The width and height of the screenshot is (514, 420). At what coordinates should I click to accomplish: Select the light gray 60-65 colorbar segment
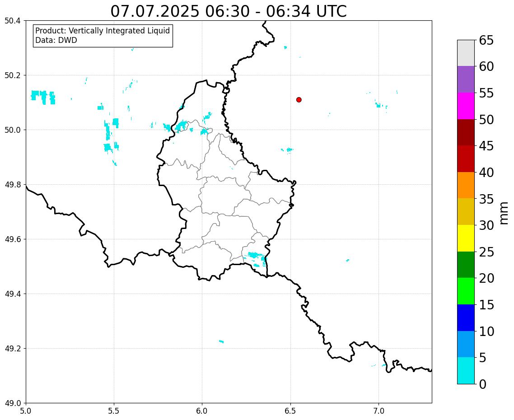pyautogui.click(x=466, y=53)
